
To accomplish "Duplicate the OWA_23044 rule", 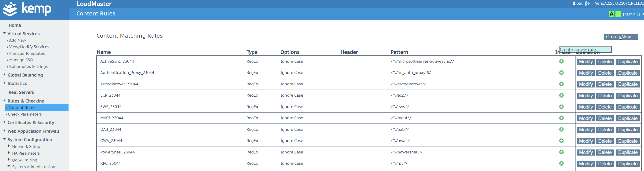I will click(628, 141).
